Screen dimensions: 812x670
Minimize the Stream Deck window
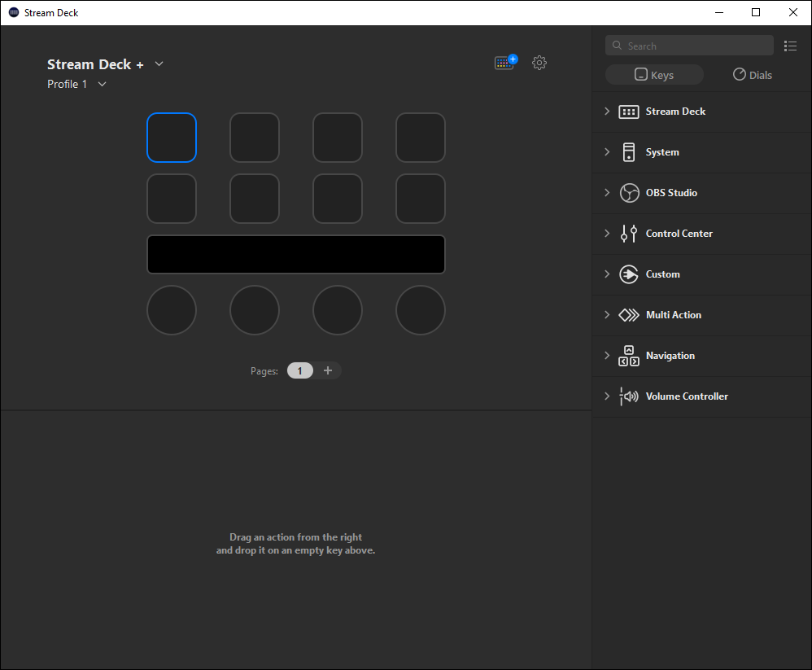[x=718, y=12]
